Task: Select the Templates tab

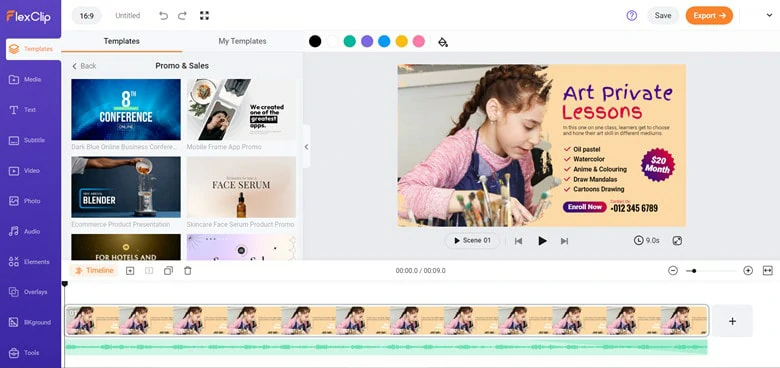Action: point(121,41)
